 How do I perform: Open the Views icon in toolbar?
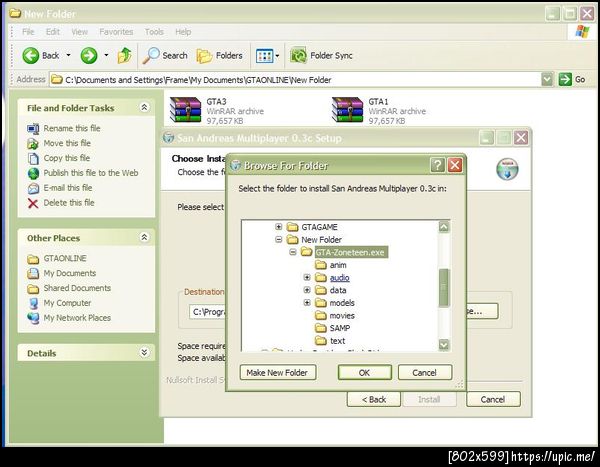point(264,56)
